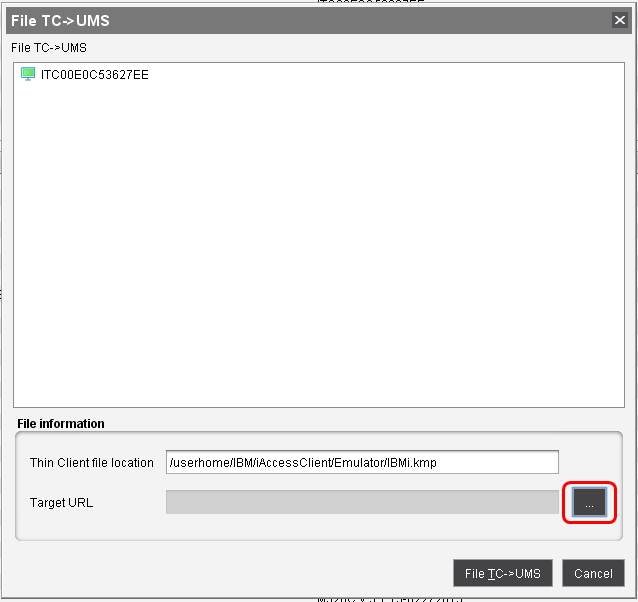Close the File TC->UMS dialog window
The height and width of the screenshot is (602, 638).
click(x=619, y=20)
